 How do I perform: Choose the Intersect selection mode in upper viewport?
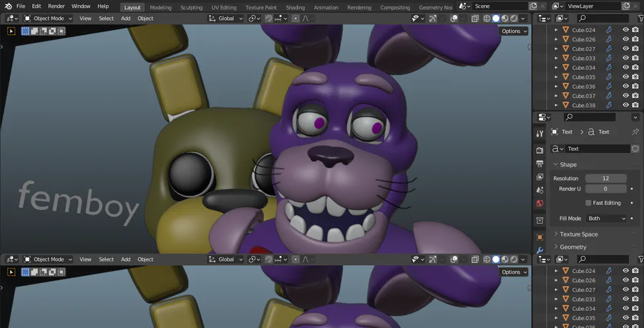click(62, 31)
